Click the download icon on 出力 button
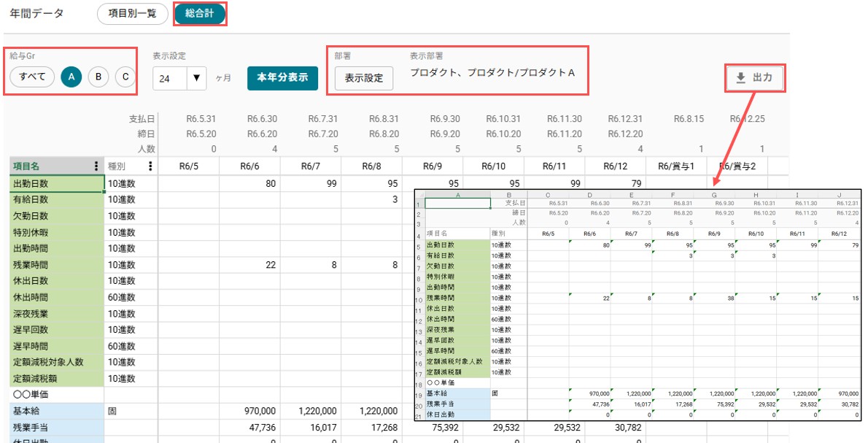The width and height of the screenshot is (868, 443). point(740,78)
